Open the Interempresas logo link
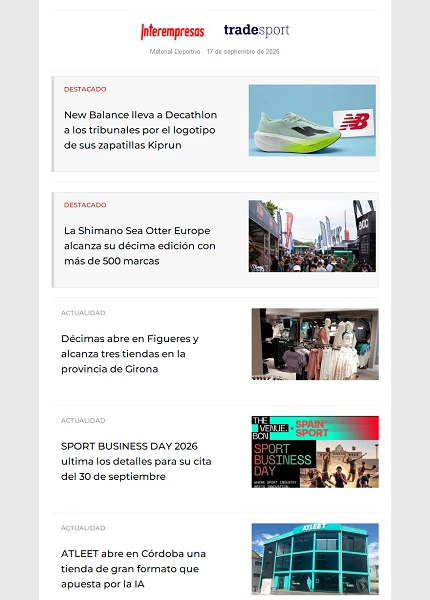This screenshot has height=600, width=430. pyautogui.click(x=173, y=31)
